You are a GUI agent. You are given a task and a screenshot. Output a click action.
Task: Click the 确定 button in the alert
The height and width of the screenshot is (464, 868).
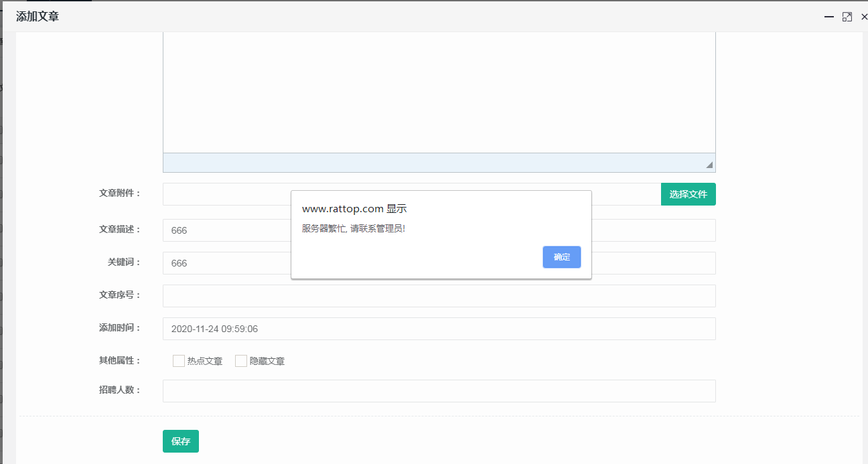pos(561,257)
